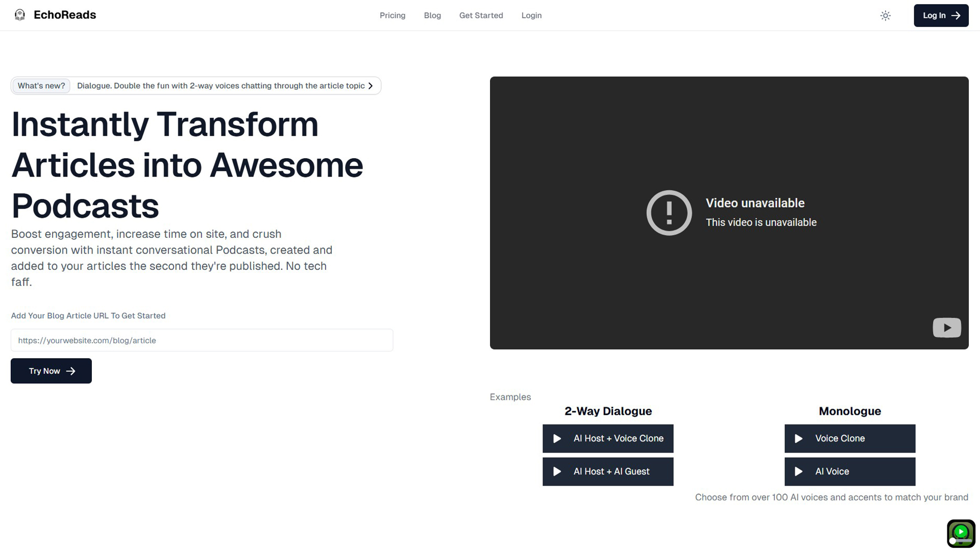980x551 pixels.
Task: Open the green floating player widget
Action: pos(961,533)
